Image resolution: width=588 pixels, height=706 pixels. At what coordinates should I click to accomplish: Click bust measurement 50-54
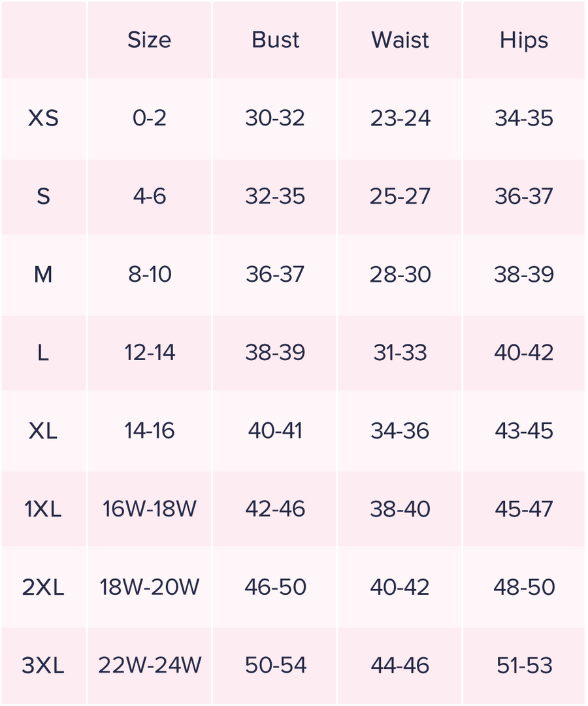[275, 665]
